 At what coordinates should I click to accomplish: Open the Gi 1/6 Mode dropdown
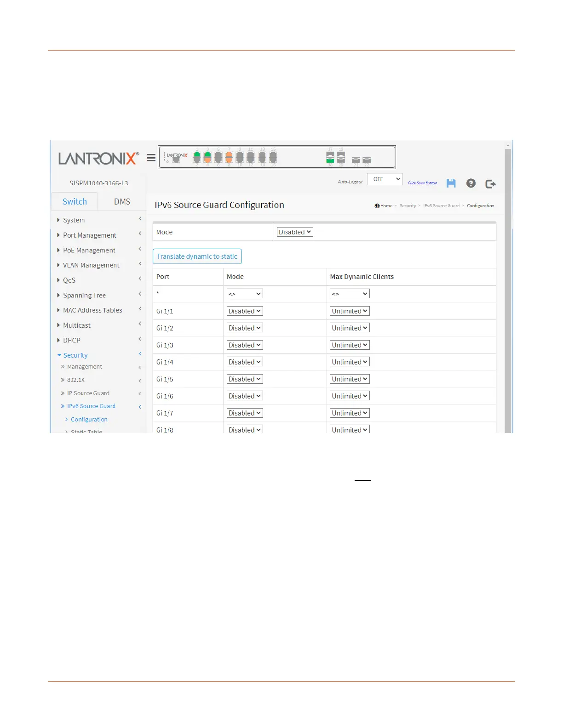[245, 396]
